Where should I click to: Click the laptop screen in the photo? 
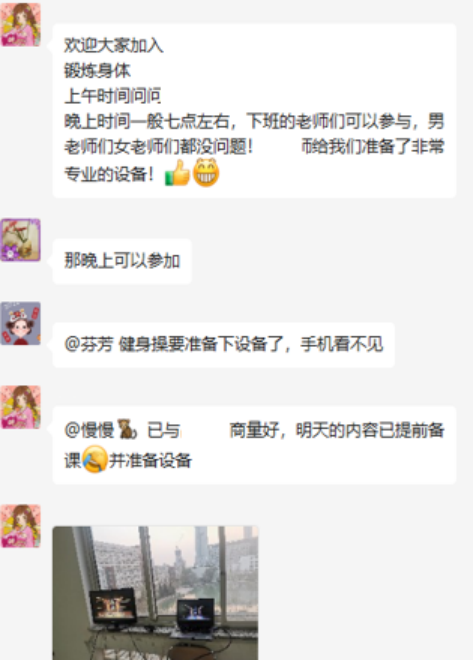[x=196, y=611]
